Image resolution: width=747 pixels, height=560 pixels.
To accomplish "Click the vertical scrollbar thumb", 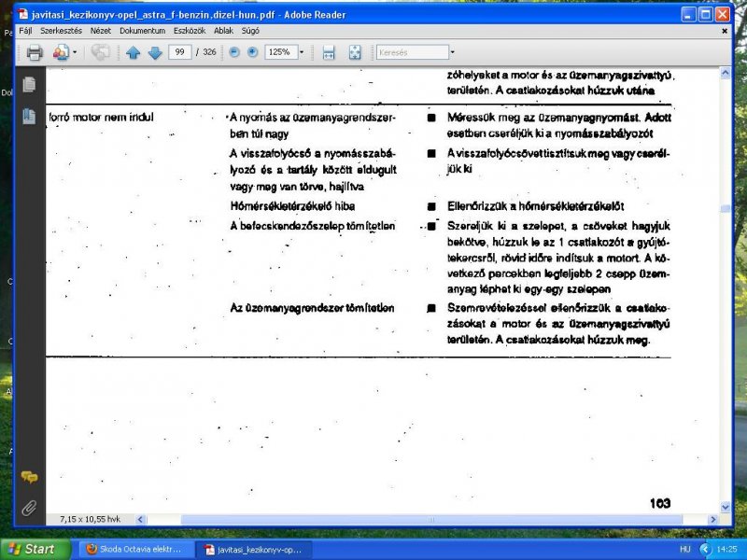I will (x=726, y=208).
